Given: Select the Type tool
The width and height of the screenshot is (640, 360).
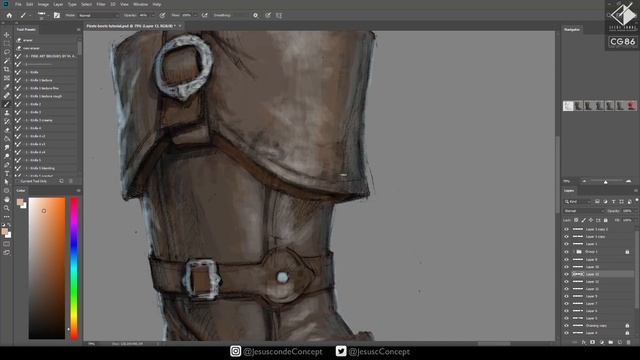Looking at the screenshot, I should (x=7, y=173).
